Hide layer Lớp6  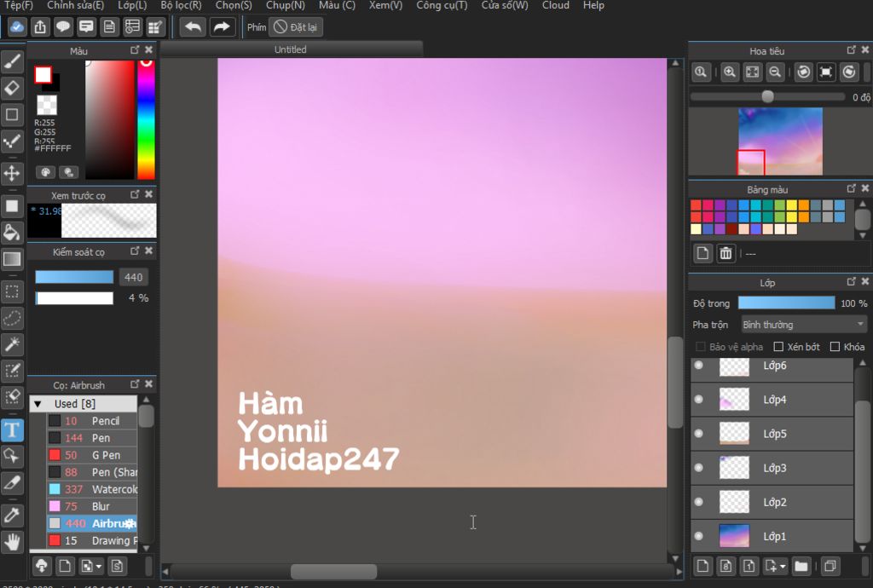[699, 365]
